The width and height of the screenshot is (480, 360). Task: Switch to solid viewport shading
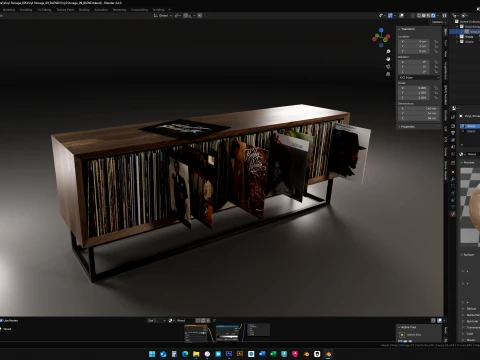(424, 16)
